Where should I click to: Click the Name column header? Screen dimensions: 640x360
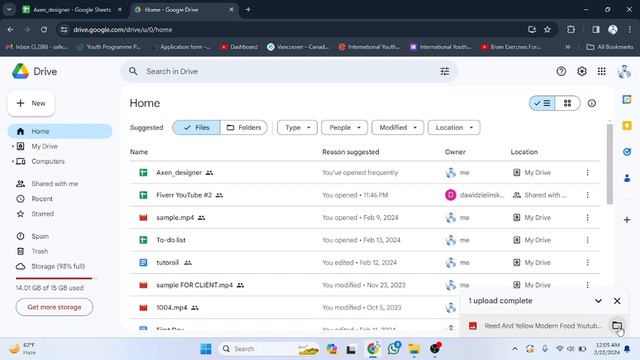[x=139, y=152]
